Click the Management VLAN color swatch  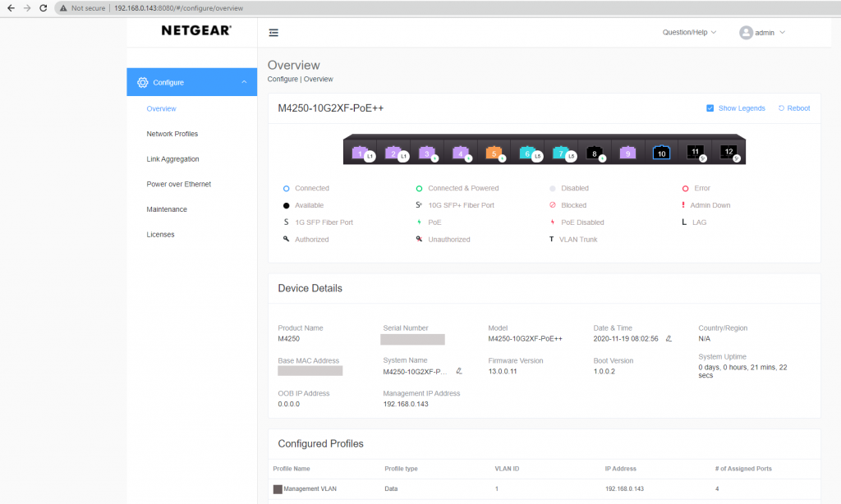click(x=278, y=488)
